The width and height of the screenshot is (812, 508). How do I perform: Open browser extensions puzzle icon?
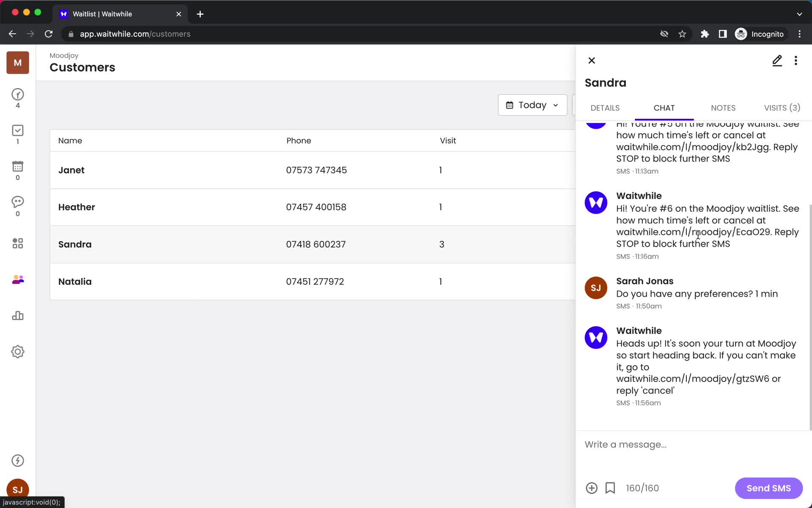(x=705, y=34)
